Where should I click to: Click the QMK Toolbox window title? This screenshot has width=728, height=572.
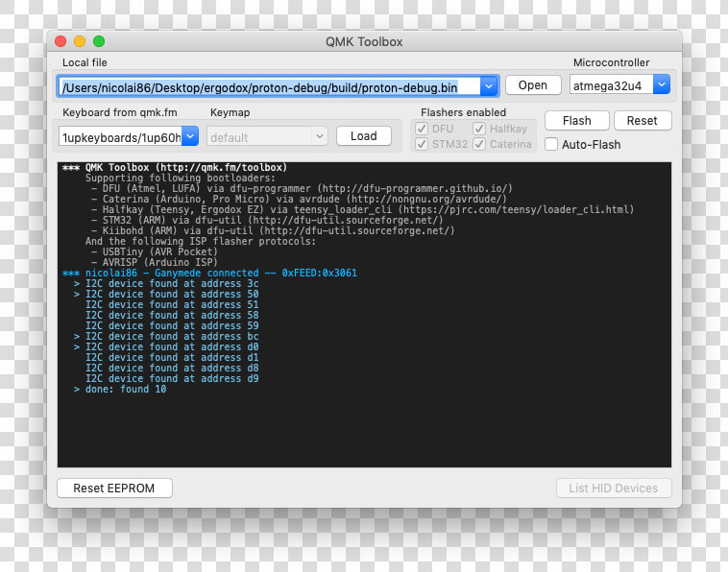(364, 42)
